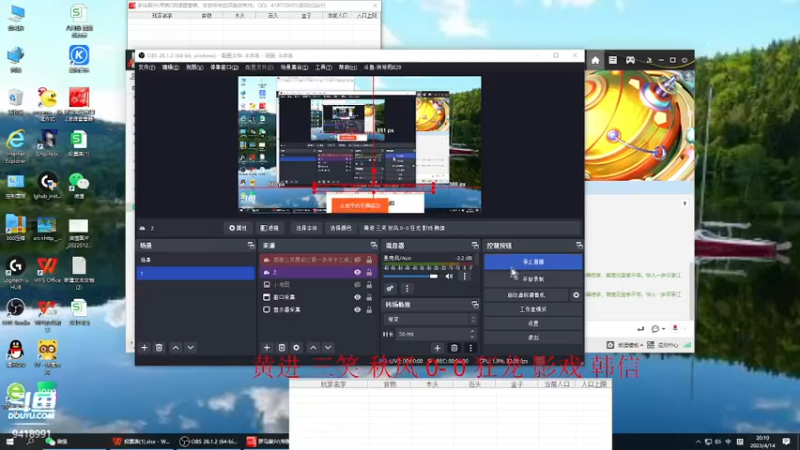This screenshot has height=450, width=800.
Task: Adjust the mic/Aux volume slider
Action: click(411, 277)
